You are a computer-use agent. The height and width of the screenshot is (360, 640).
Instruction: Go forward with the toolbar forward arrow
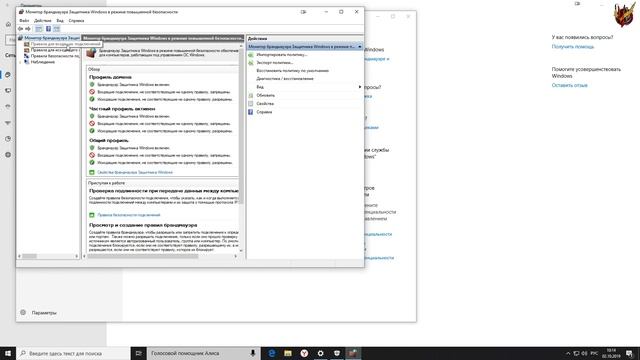[x=28, y=29]
